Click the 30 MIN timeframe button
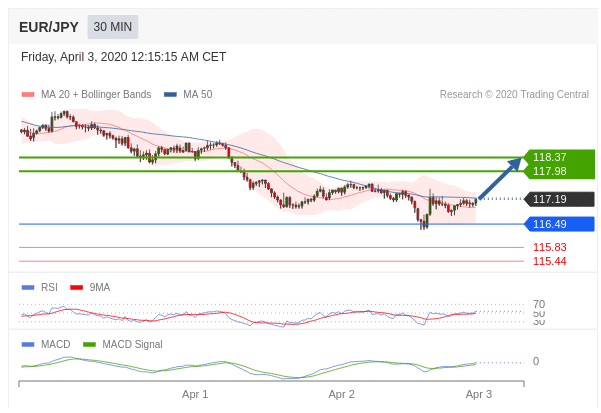The width and height of the screenshot is (601, 413). (113, 27)
